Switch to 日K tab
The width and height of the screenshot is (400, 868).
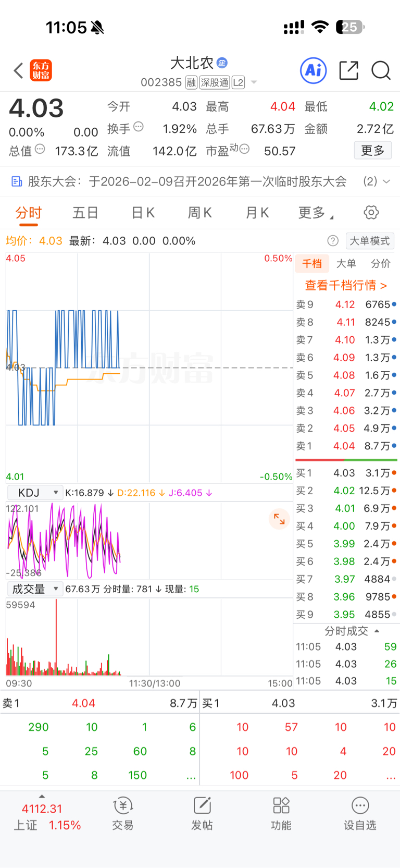(x=143, y=213)
